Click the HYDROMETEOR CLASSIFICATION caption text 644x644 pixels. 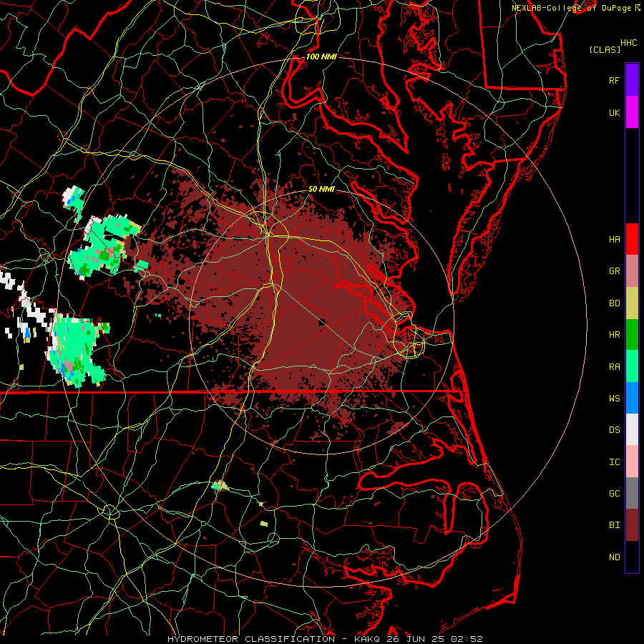[x=251, y=639]
